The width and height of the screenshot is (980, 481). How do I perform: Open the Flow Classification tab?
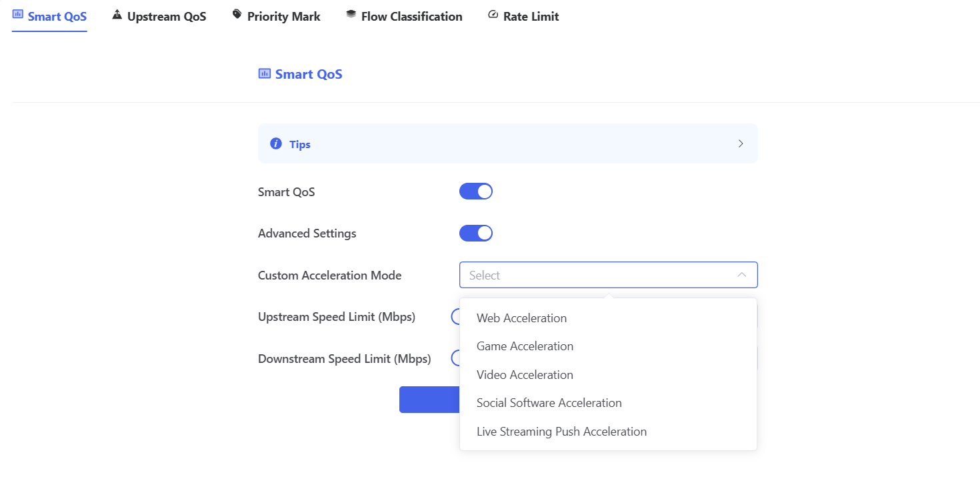pos(405,17)
